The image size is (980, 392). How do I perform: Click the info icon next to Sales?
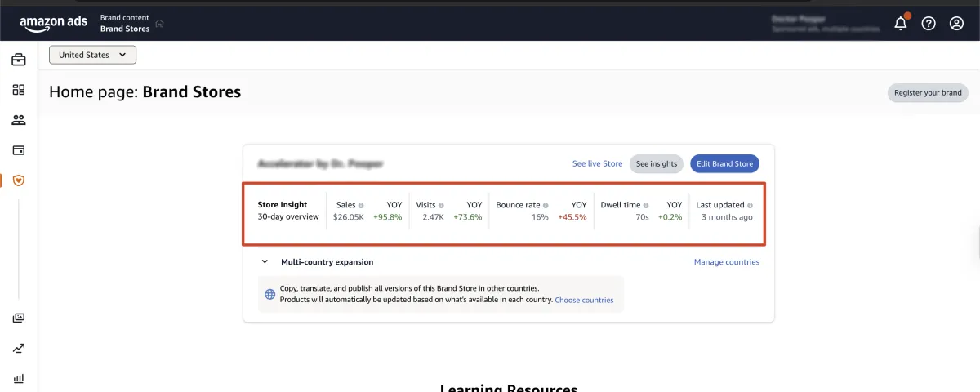(361, 205)
